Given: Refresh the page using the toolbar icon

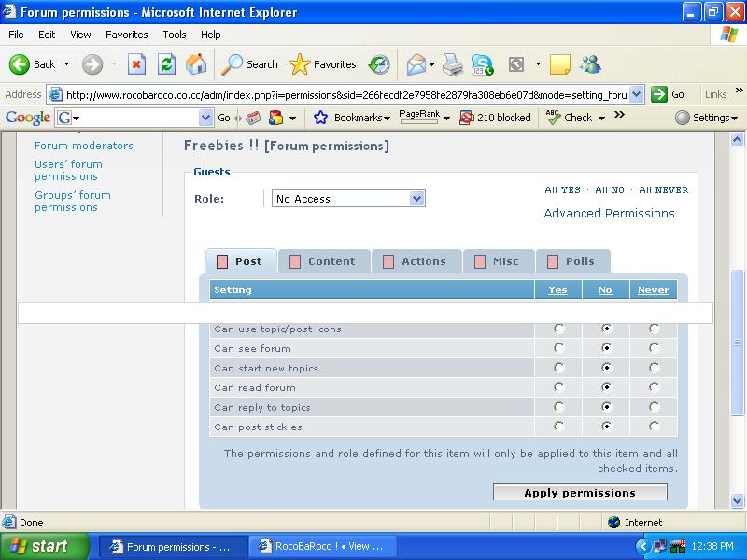Looking at the screenshot, I should point(166,64).
